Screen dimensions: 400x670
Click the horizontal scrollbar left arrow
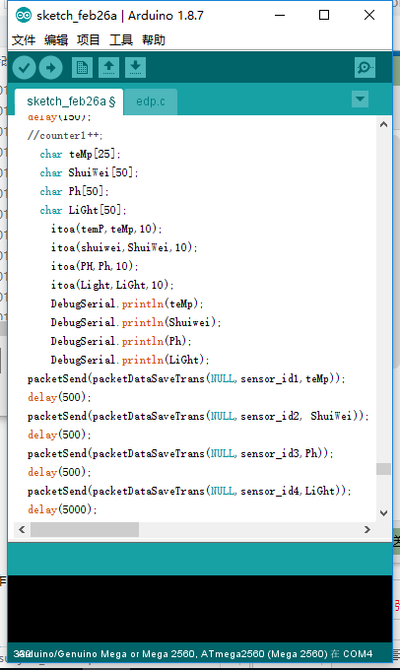[x=22, y=529]
